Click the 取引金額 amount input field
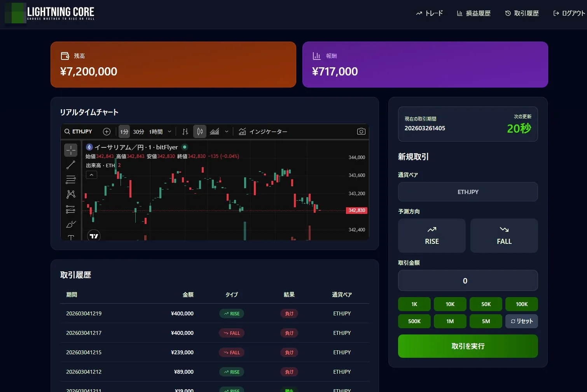587x392 pixels. (x=468, y=280)
